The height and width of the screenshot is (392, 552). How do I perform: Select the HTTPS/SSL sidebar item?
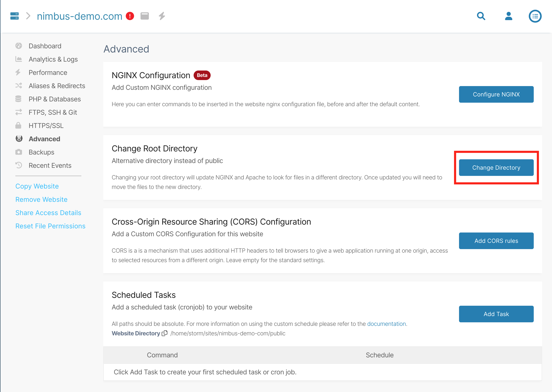pos(46,125)
